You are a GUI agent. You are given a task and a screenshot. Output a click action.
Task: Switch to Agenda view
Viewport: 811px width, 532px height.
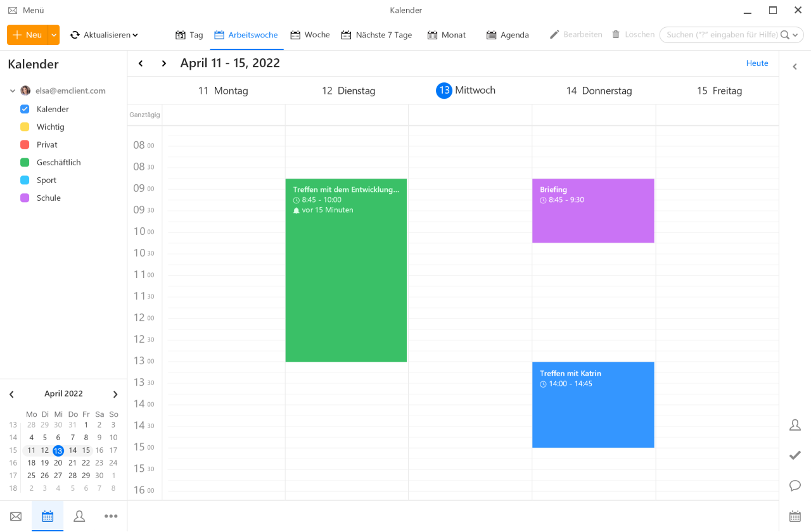click(x=507, y=35)
